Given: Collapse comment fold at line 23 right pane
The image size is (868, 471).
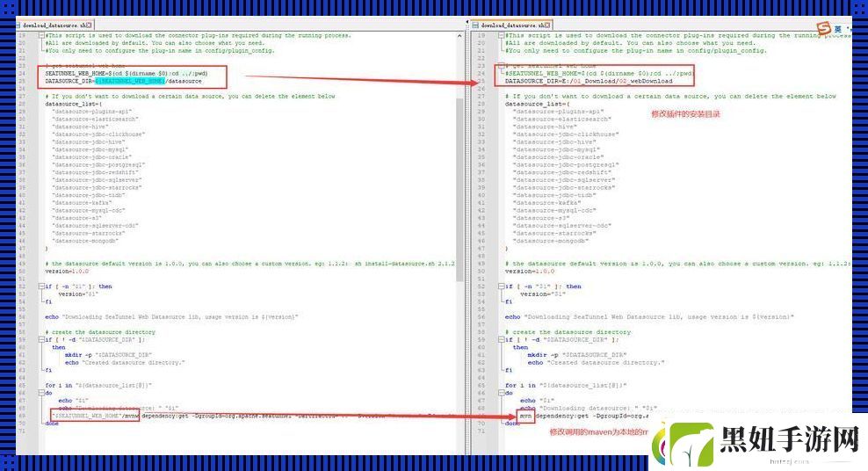Looking at the screenshot, I should coord(501,65).
